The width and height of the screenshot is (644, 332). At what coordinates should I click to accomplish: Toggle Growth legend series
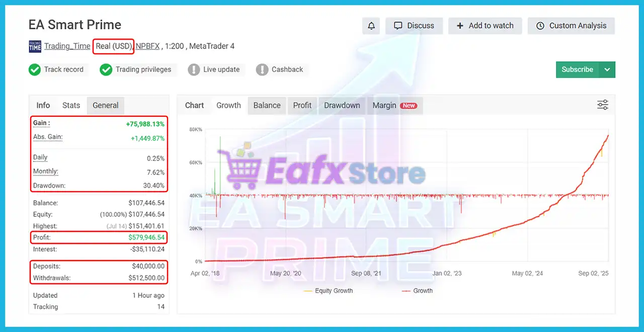tap(417, 291)
